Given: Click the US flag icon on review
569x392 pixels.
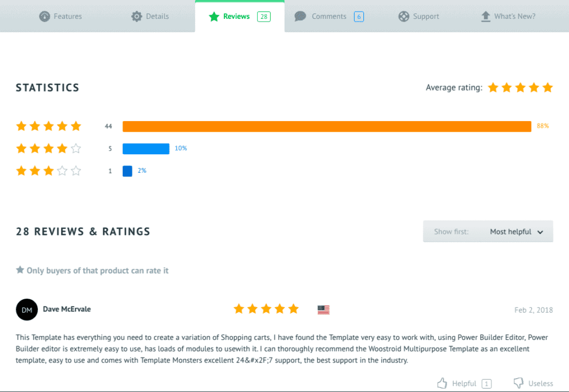Looking at the screenshot, I should 323,309.
